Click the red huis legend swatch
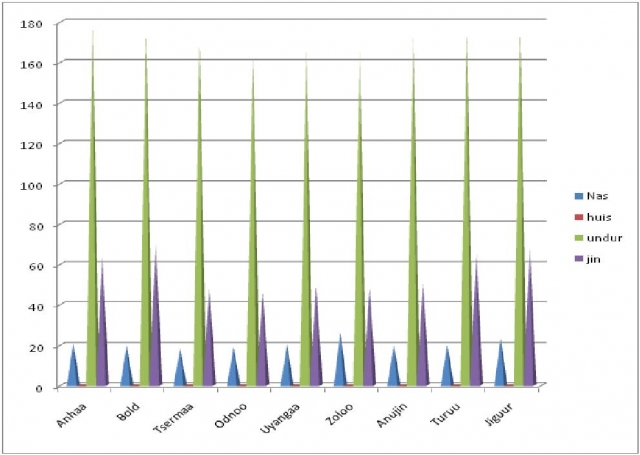640x455 pixels. tap(578, 217)
